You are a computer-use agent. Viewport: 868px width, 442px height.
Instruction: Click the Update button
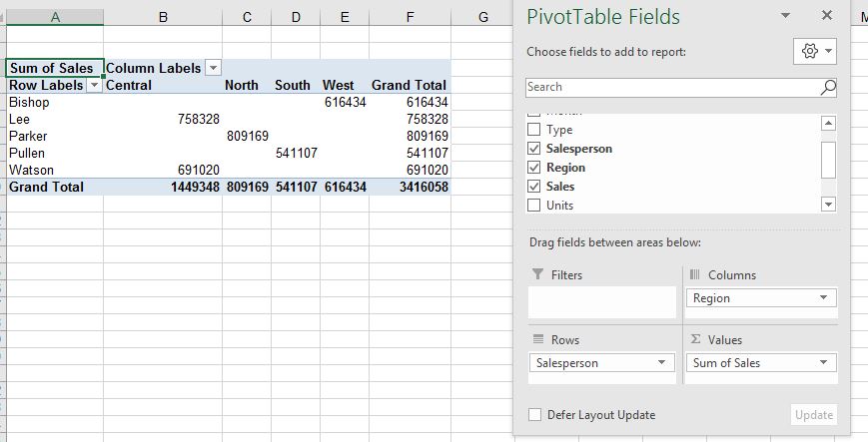click(x=814, y=415)
